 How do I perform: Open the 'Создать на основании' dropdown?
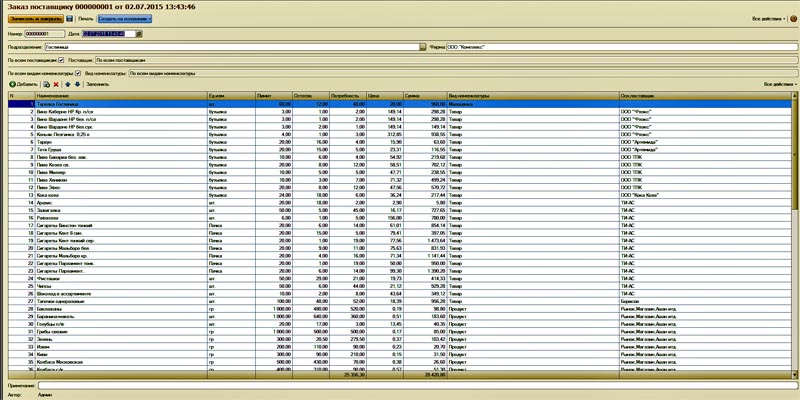click(125, 19)
